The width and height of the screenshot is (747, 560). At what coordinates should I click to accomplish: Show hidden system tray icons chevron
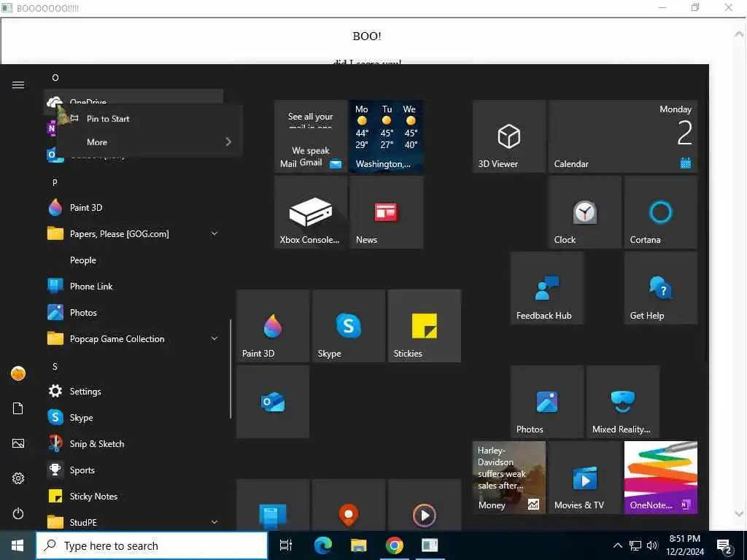click(x=617, y=545)
